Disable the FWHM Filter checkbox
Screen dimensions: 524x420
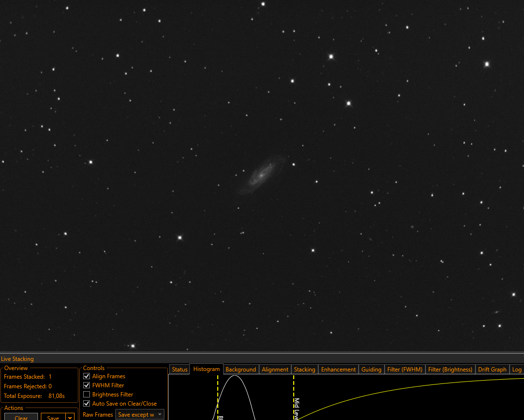point(87,385)
